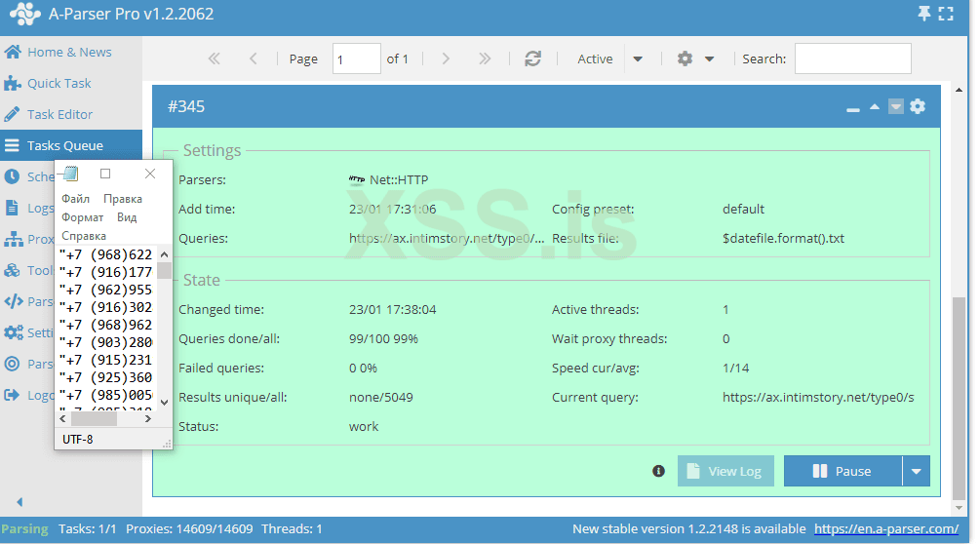This screenshot has height=544, width=980.
Task: Click the Scheduler clock icon
Action: coord(12,176)
